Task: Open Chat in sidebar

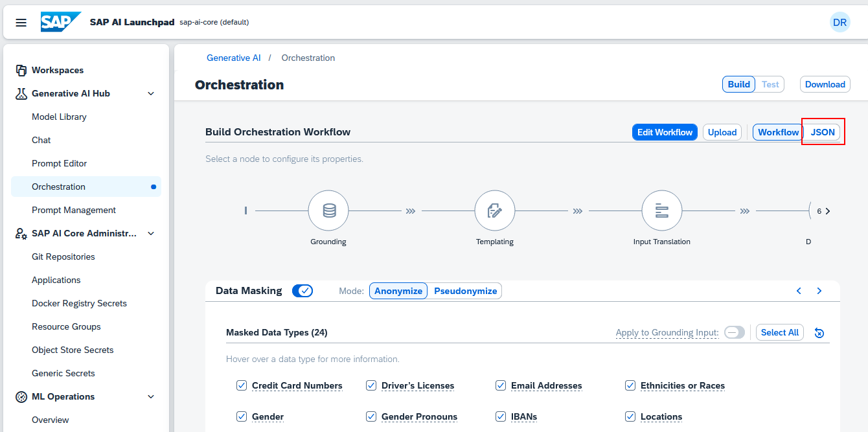Action: coord(86,140)
